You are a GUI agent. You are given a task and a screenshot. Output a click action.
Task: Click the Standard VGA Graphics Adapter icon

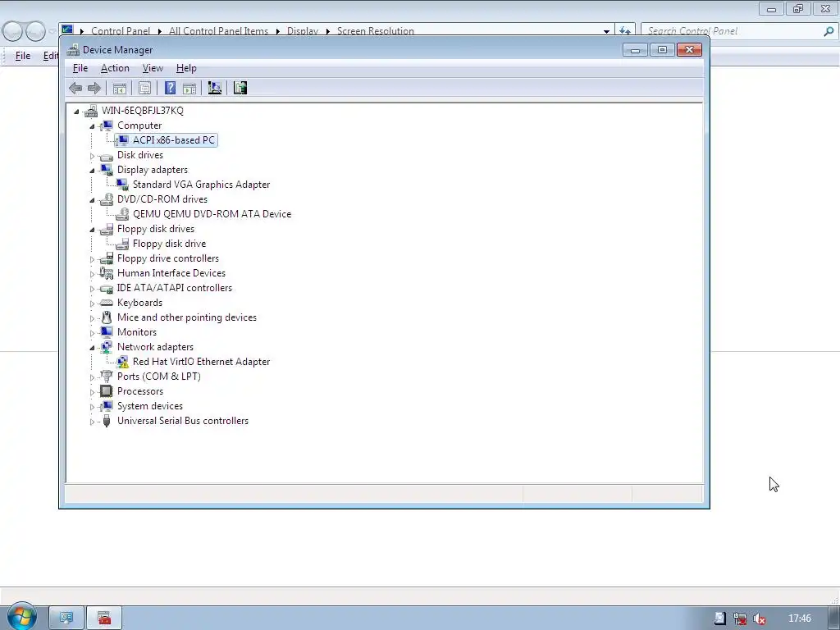pyautogui.click(x=123, y=185)
